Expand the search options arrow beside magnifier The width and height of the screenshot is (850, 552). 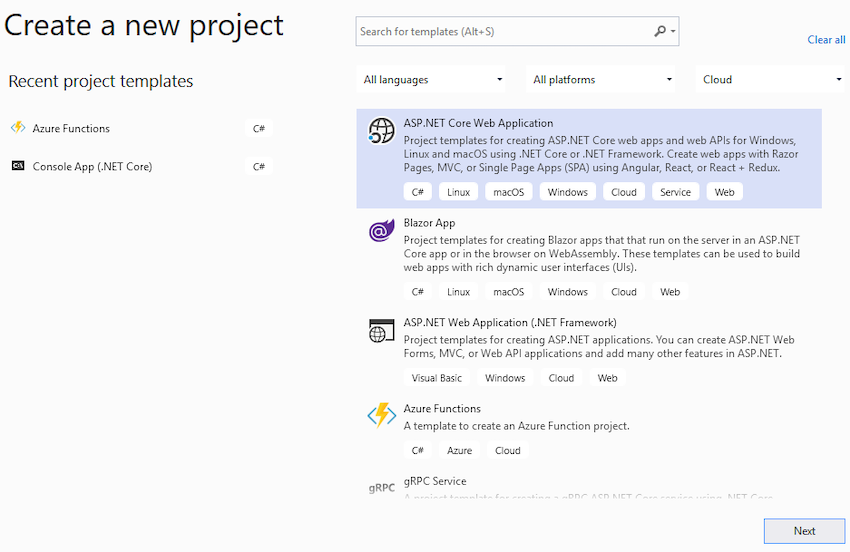point(673,31)
